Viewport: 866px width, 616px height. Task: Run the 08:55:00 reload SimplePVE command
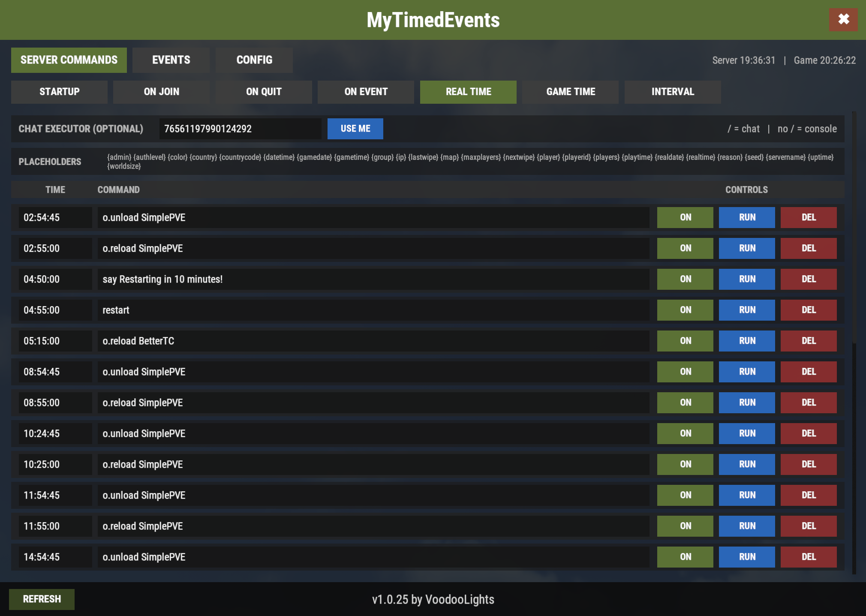click(x=747, y=403)
